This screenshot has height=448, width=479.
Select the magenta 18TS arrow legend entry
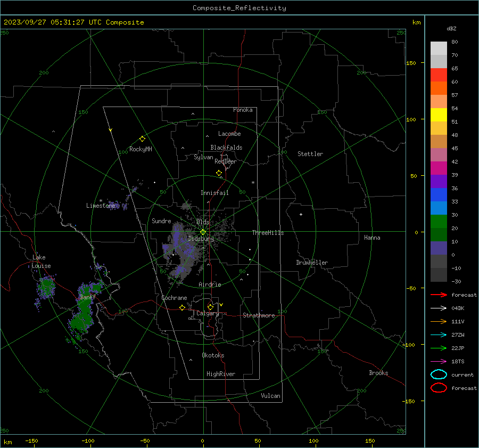pos(439,362)
